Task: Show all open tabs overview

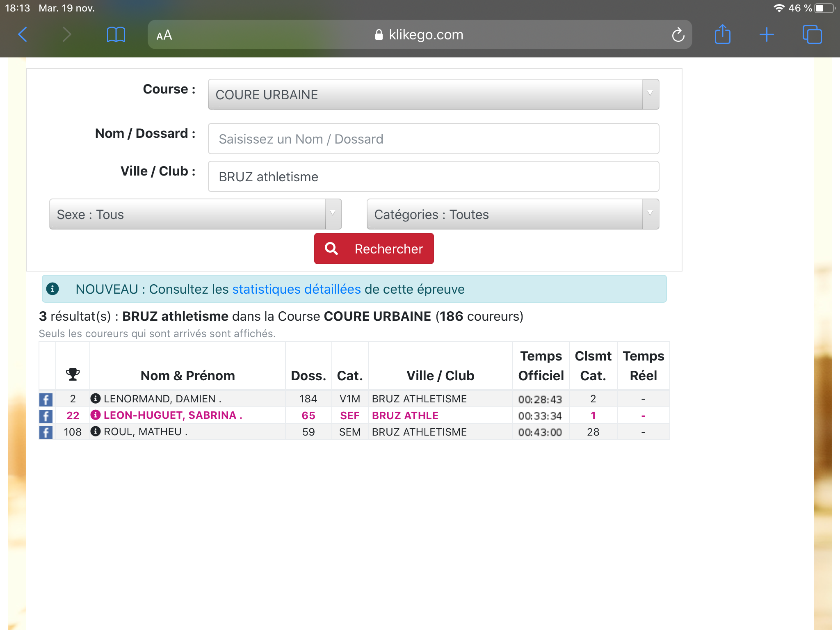Action: click(812, 34)
